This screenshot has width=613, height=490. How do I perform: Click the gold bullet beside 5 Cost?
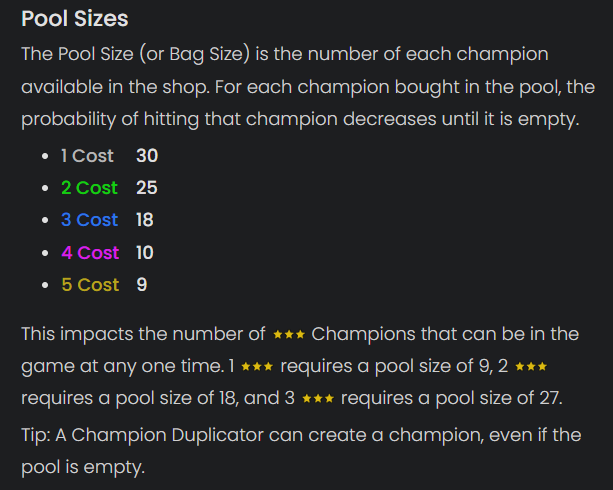click(x=46, y=285)
